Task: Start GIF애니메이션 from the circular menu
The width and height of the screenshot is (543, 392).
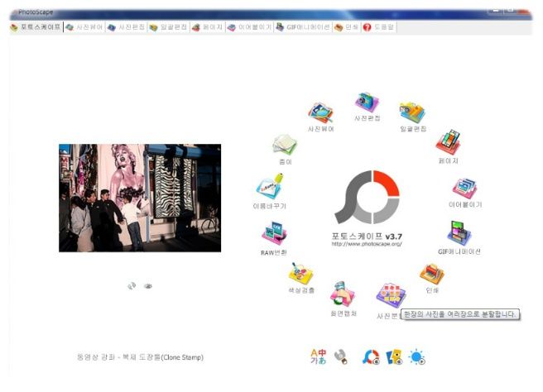Action: 459,233
